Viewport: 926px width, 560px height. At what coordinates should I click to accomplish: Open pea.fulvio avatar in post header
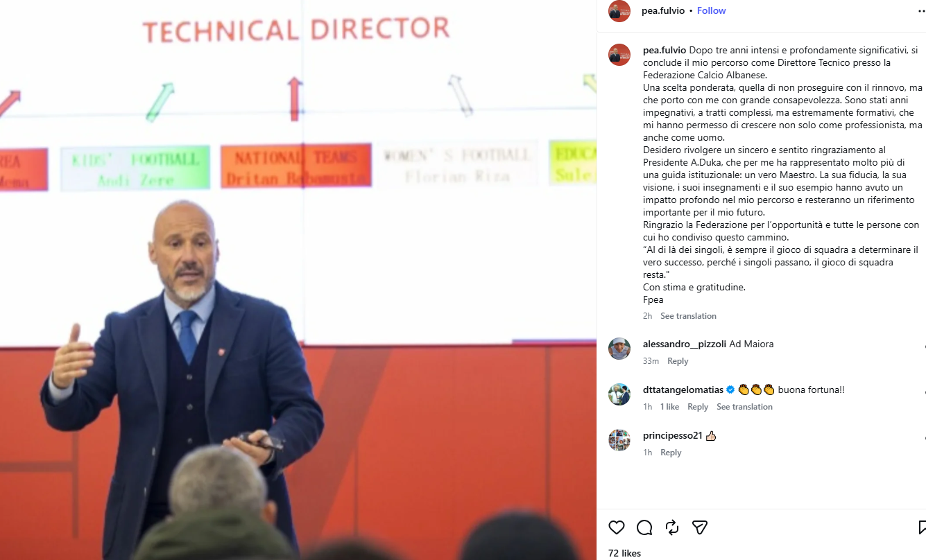619,11
